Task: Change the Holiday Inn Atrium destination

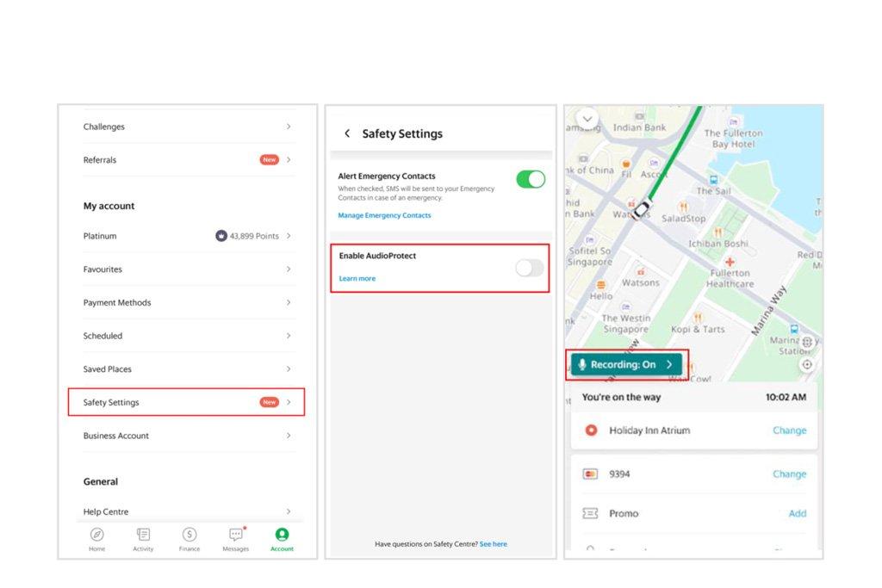Action: tap(789, 430)
